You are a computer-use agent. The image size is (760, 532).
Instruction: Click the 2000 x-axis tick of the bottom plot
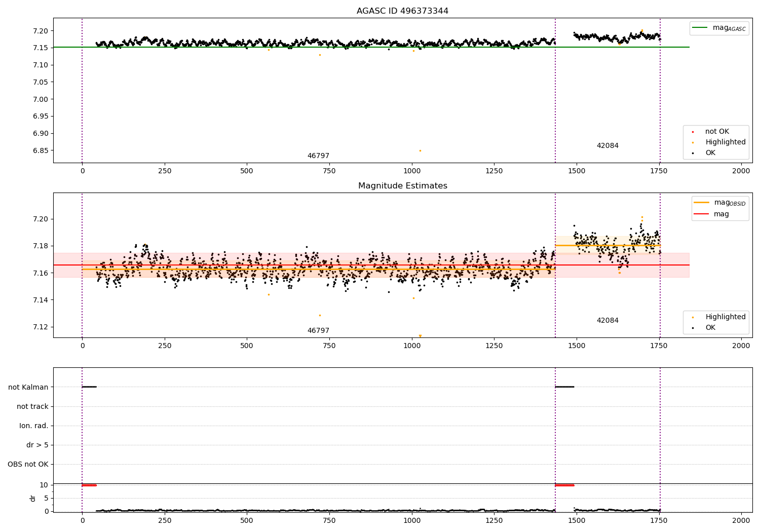741,521
